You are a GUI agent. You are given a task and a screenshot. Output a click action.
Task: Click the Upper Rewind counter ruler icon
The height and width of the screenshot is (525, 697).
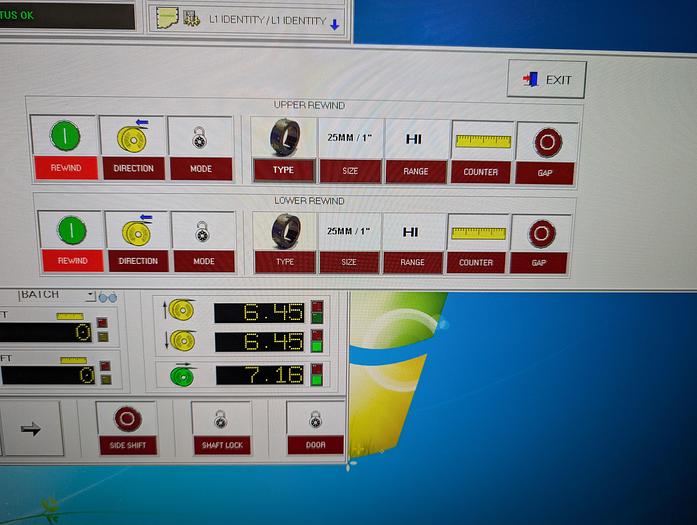(482, 140)
